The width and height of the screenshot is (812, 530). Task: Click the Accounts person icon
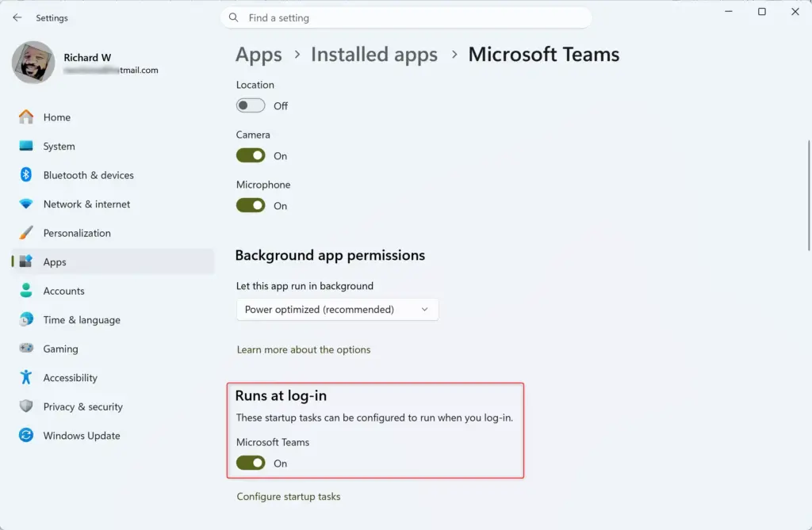pyautogui.click(x=26, y=291)
